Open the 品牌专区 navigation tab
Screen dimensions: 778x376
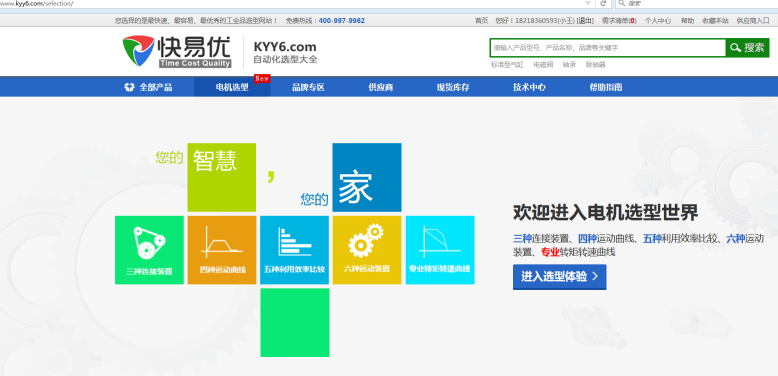[308, 87]
